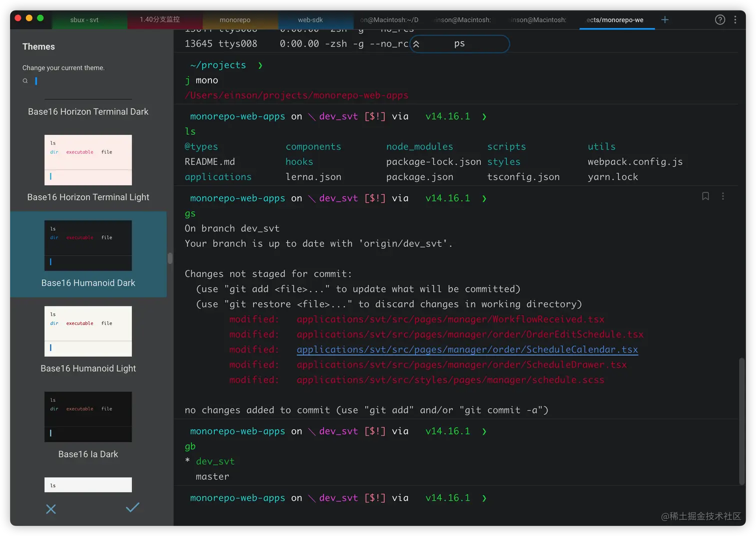
Task: Click the components directory name
Action: (x=313, y=147)
